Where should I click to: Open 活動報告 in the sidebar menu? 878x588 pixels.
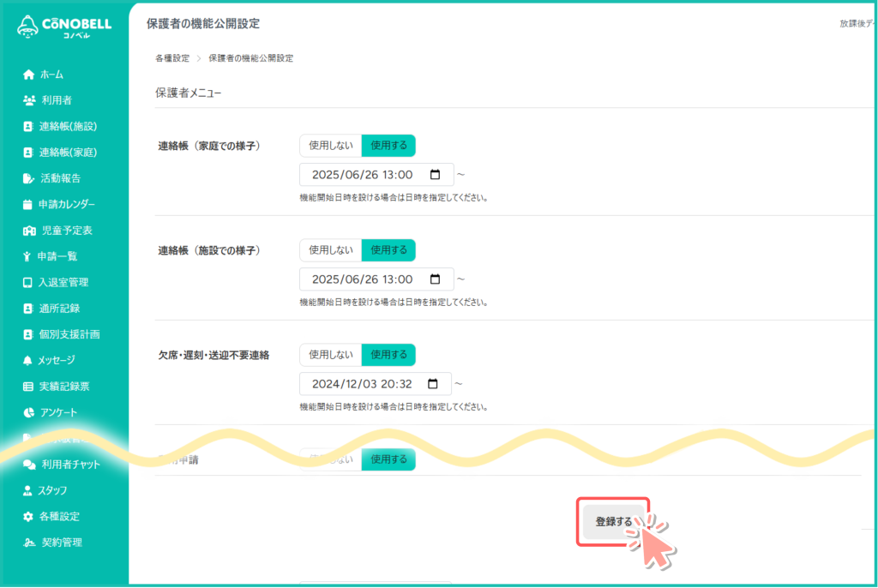60,178
